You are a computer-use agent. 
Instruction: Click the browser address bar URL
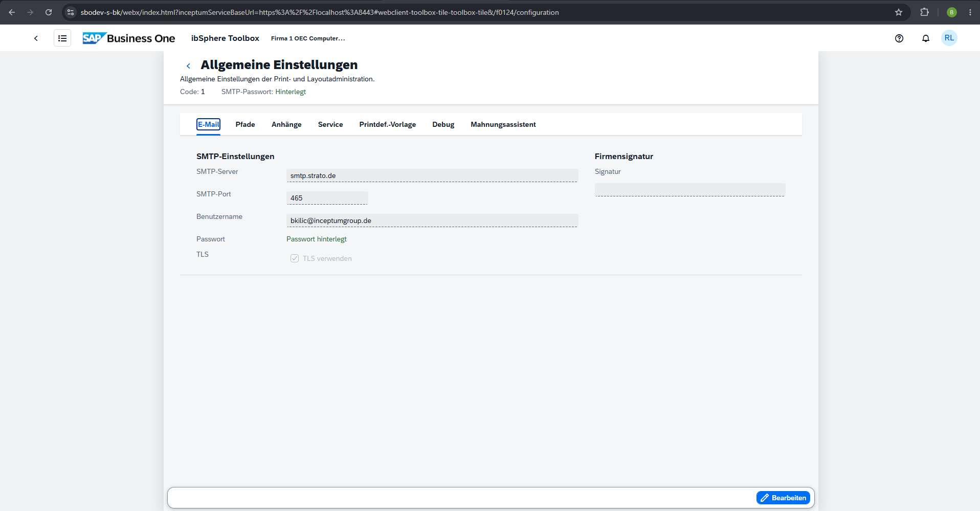(320, 12)
